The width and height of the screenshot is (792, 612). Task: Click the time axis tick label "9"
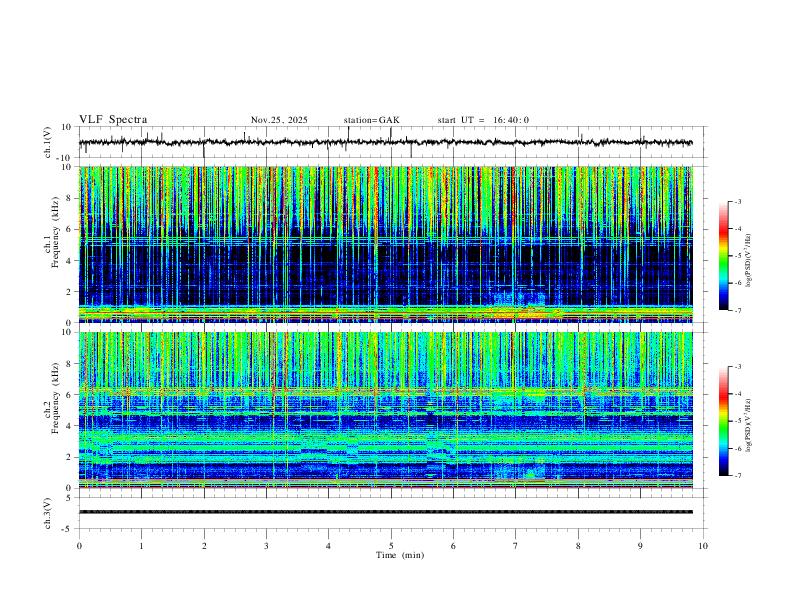click(x=640, y=546)
